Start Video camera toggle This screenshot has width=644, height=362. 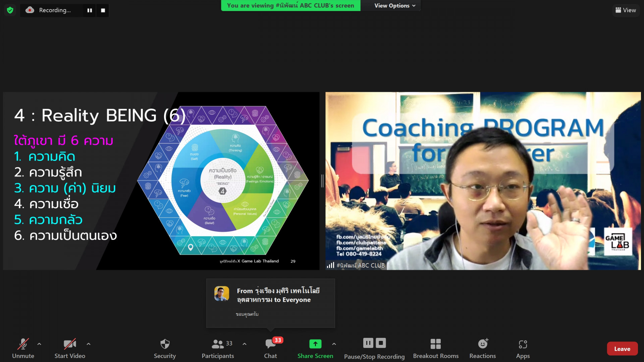point(70,349)
